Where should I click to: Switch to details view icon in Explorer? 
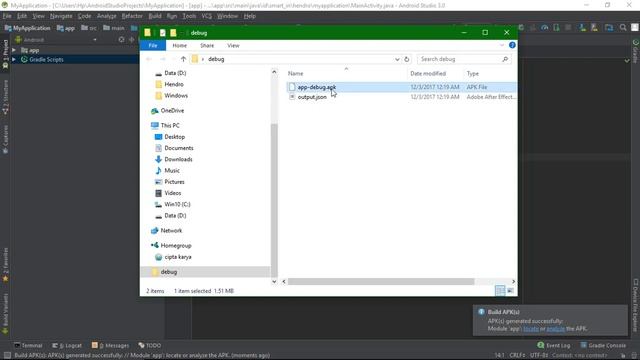pos(500,291)
